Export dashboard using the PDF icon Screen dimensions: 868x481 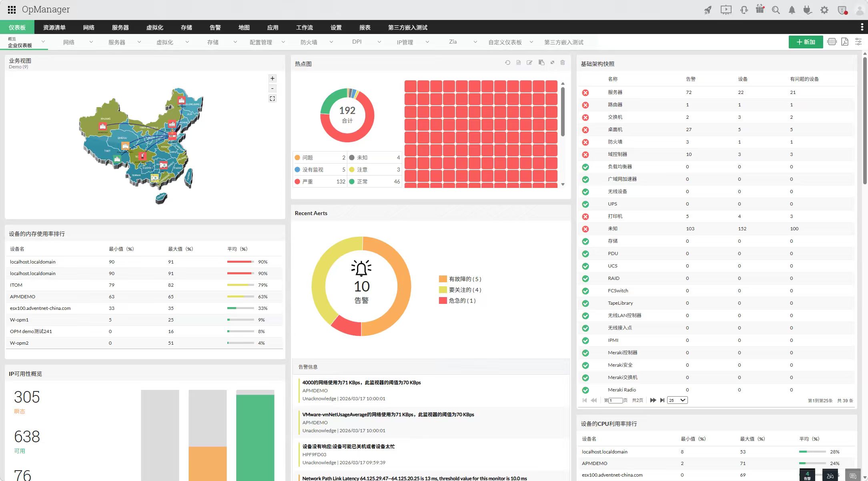(845, 42)
